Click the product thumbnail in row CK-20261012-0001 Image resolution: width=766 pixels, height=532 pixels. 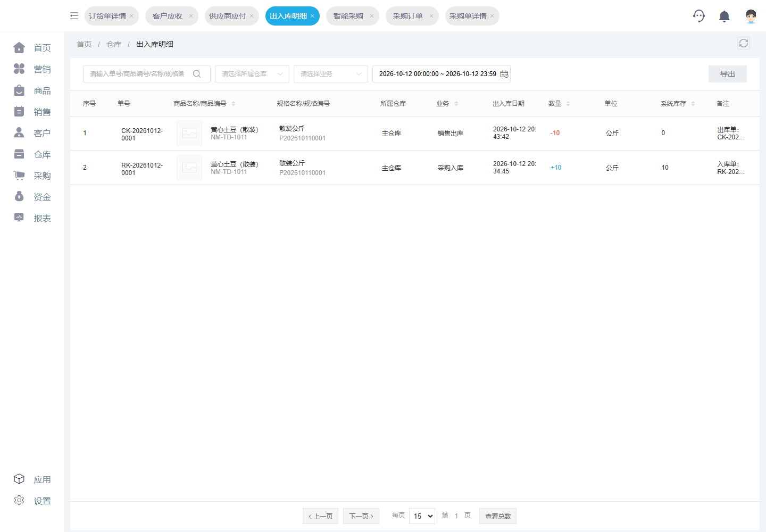[x=189, y=133]
